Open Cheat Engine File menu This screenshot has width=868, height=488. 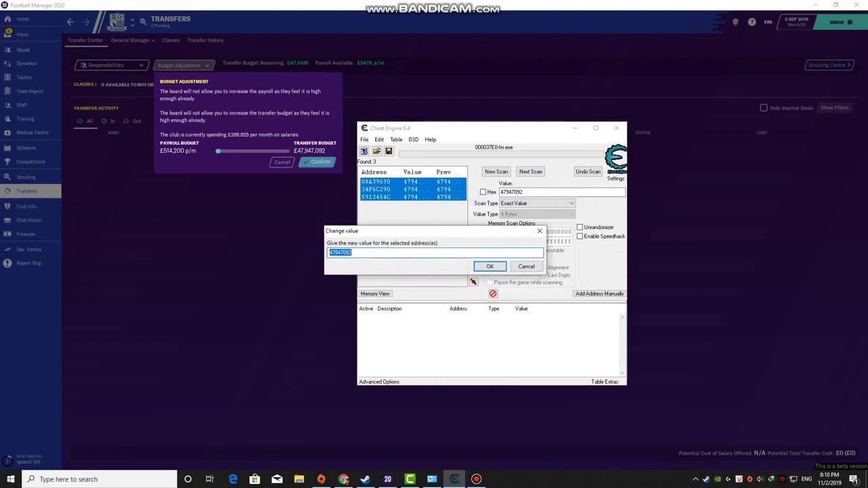[x=364, y=140]
